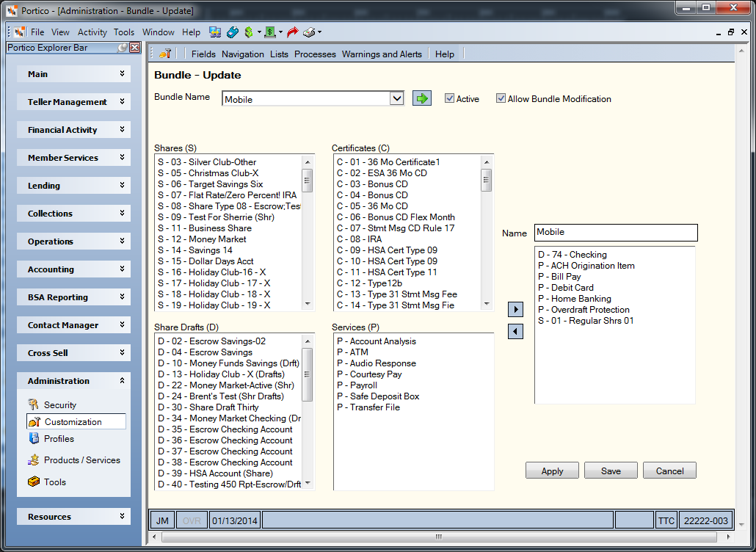Open the Warnings and Alerts menu

tap(382, 54)
